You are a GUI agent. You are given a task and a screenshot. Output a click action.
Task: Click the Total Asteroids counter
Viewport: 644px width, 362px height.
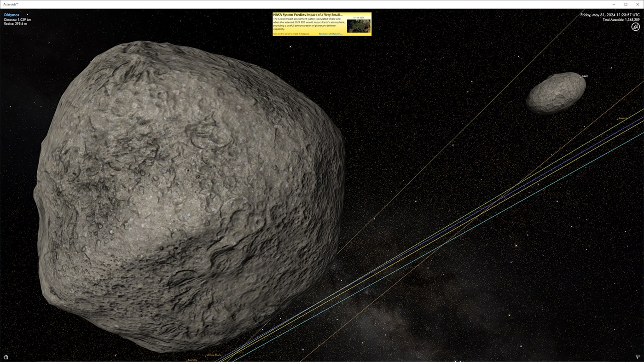coord(621,19)
